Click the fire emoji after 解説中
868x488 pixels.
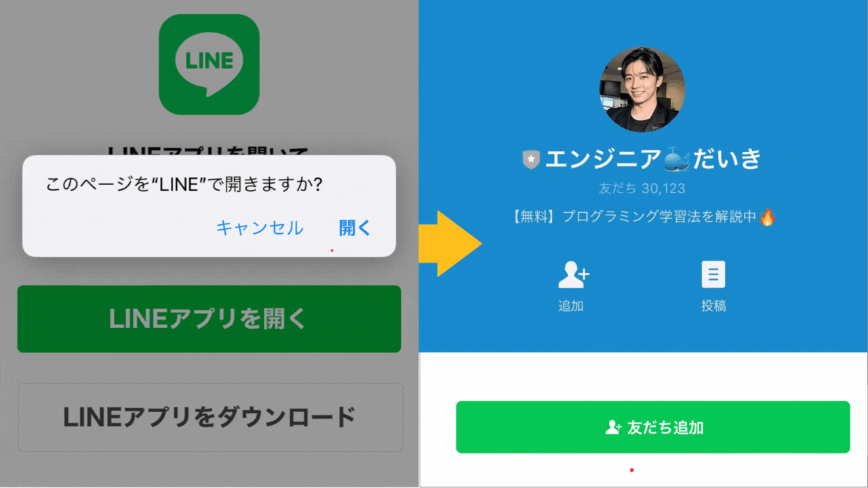tap(767, 217)
